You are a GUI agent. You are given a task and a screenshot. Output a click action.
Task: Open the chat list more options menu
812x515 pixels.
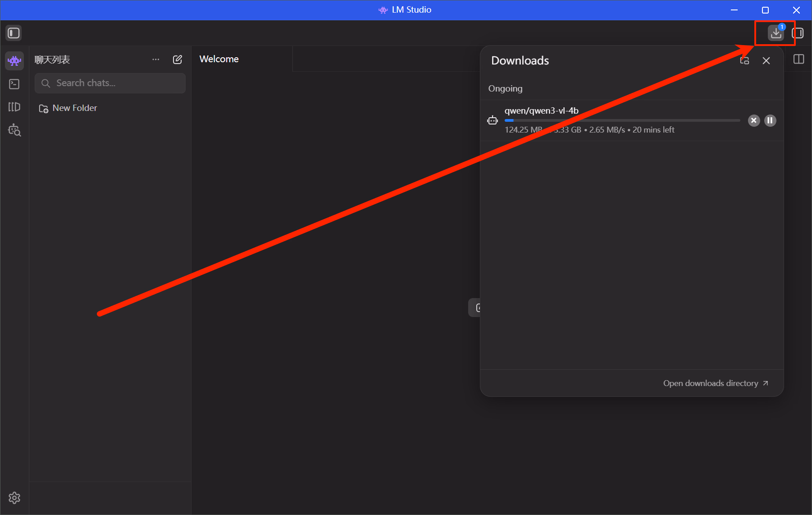pyautogui.click(x=156, y=60)
